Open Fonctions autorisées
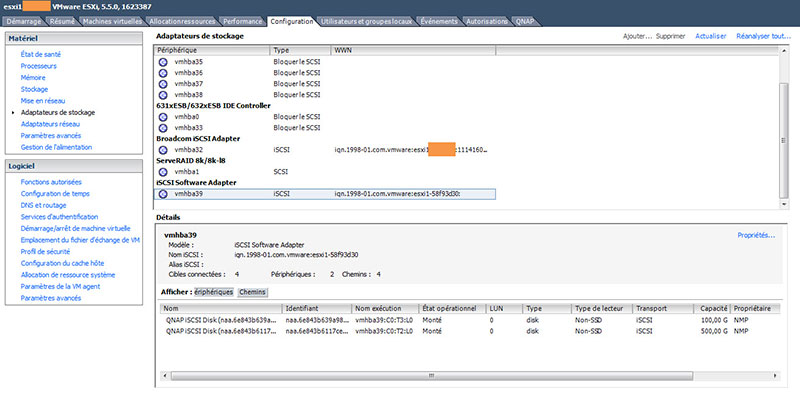The width and height of the screenshot is (800, 400). [51, 182]
